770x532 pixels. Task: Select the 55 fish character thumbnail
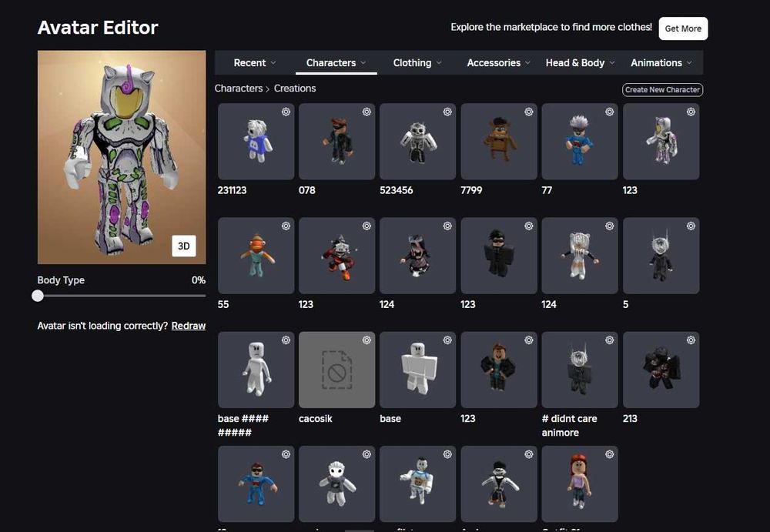[x=256, y=256]
